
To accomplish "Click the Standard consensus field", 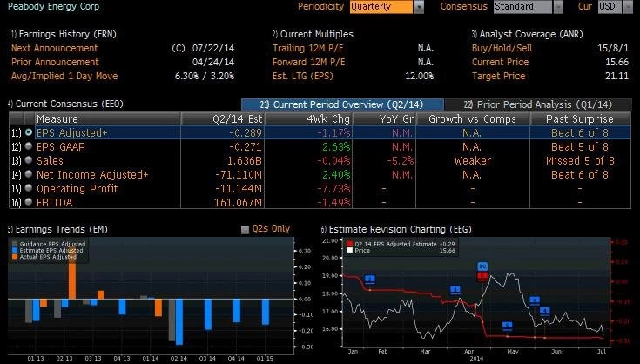I will (x=522, y=7).
